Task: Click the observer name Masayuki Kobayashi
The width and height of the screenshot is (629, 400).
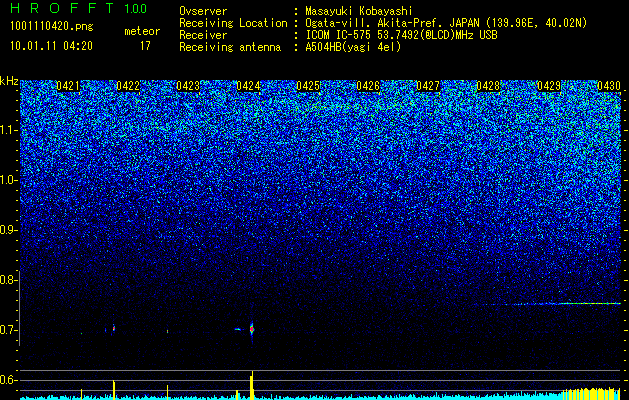Action: coord(359,11)
